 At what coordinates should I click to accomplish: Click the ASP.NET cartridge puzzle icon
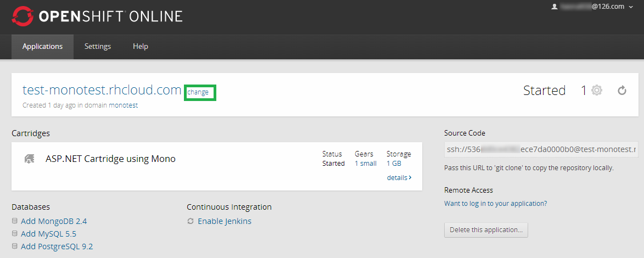point(30,159)
